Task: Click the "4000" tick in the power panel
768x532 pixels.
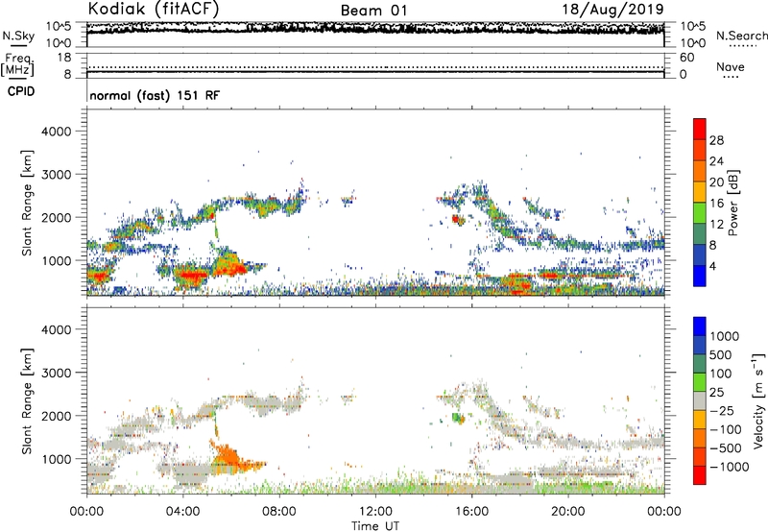Action: (x=56, y=132)
